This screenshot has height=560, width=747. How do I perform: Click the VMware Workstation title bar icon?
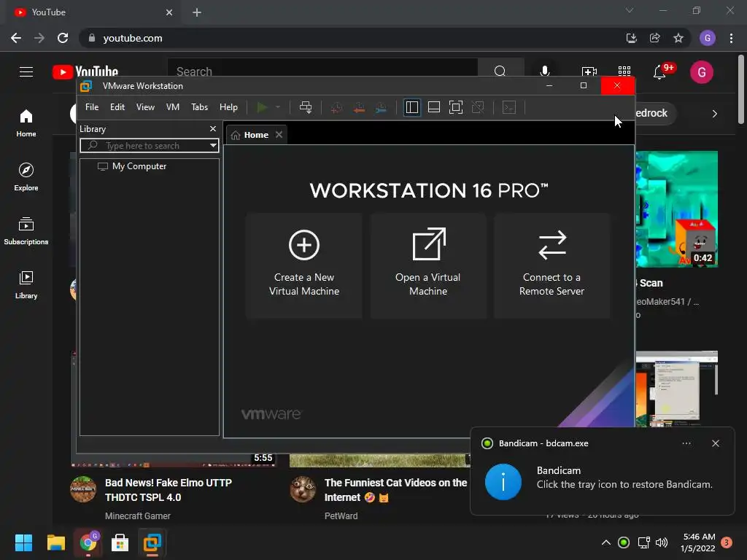pos(86,86)
